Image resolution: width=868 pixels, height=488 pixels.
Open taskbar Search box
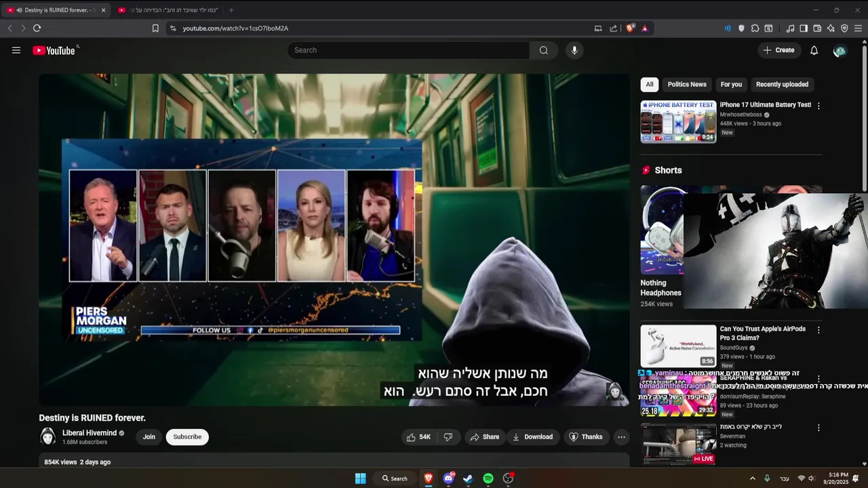point(395,479)
